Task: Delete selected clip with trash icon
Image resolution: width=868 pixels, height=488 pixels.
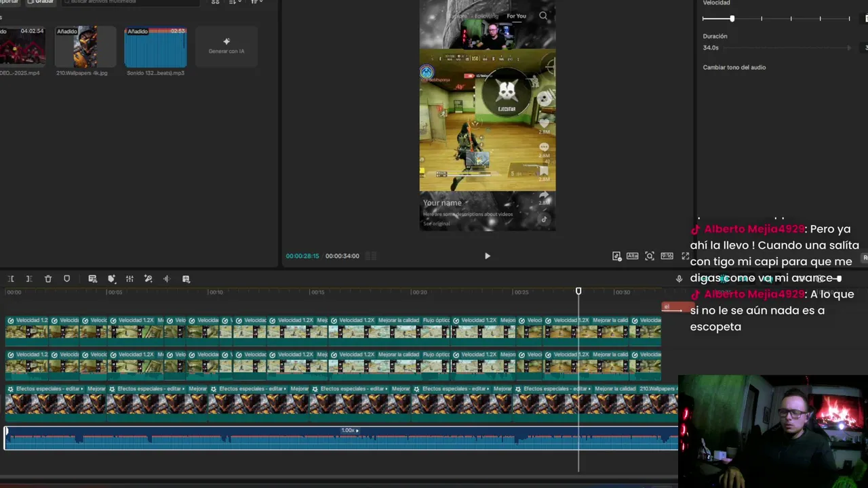Action: point(48,279)
